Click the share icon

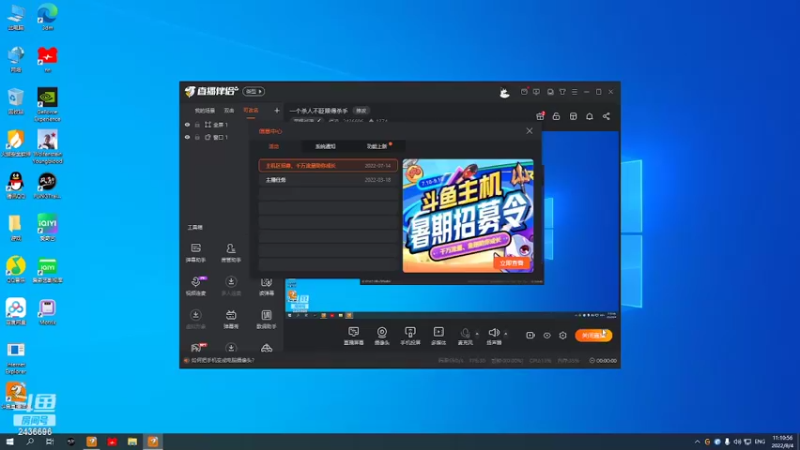pyautogui.click(x=606, y=116)
